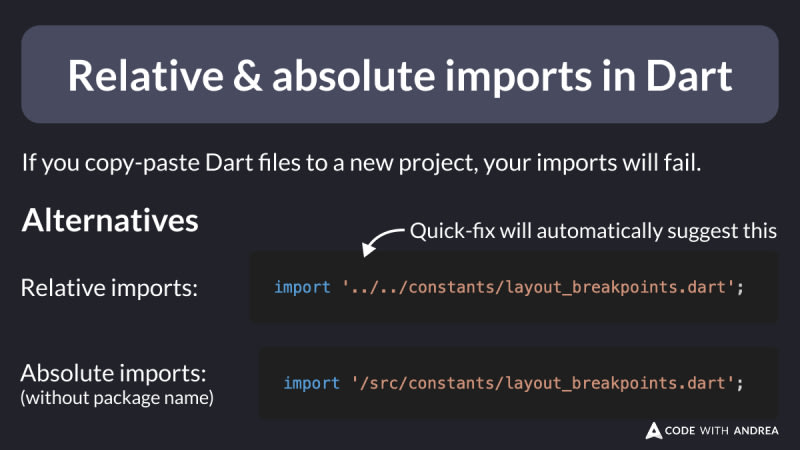Click the blue import keyword in relative code
Image resolution: width=800 pixels, height=450 pixels.
(x=303, y=288)
